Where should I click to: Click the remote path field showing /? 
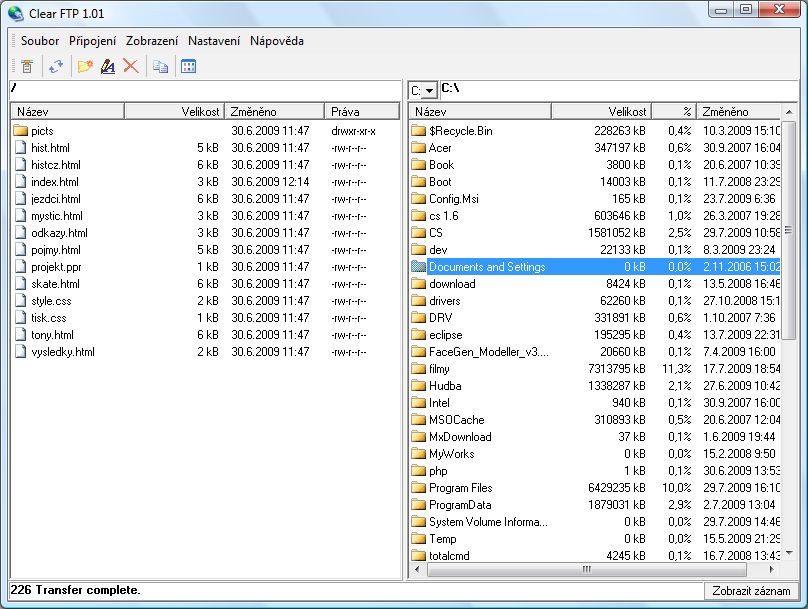pos(205,90)
